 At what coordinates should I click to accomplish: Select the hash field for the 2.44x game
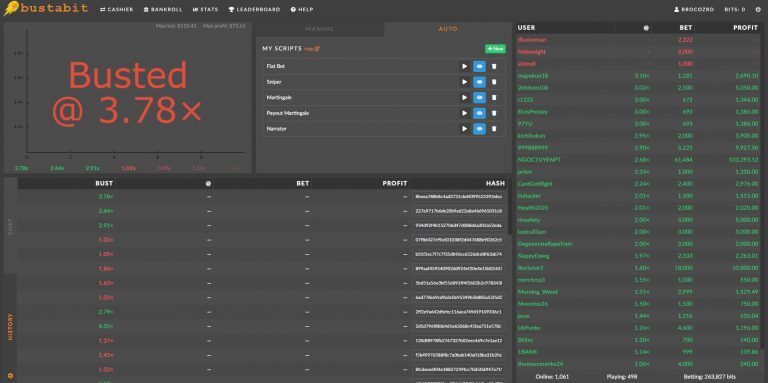click(458, 211)
